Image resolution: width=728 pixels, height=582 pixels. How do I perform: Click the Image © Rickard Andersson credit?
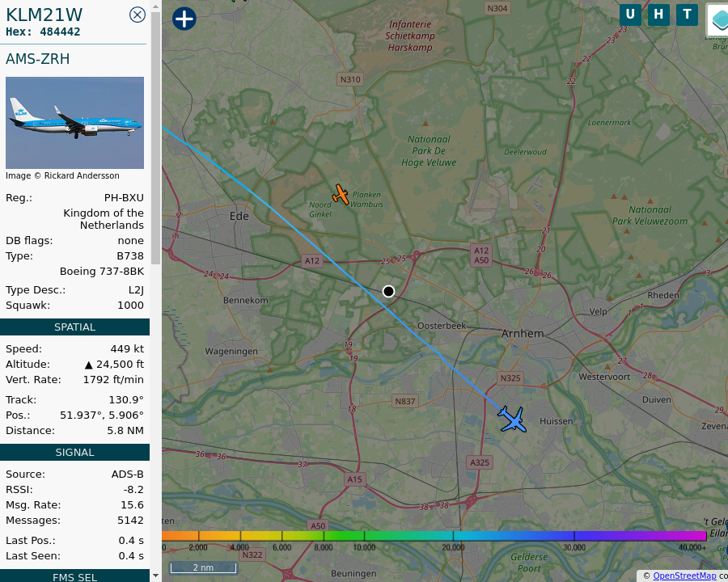point(62,176)
